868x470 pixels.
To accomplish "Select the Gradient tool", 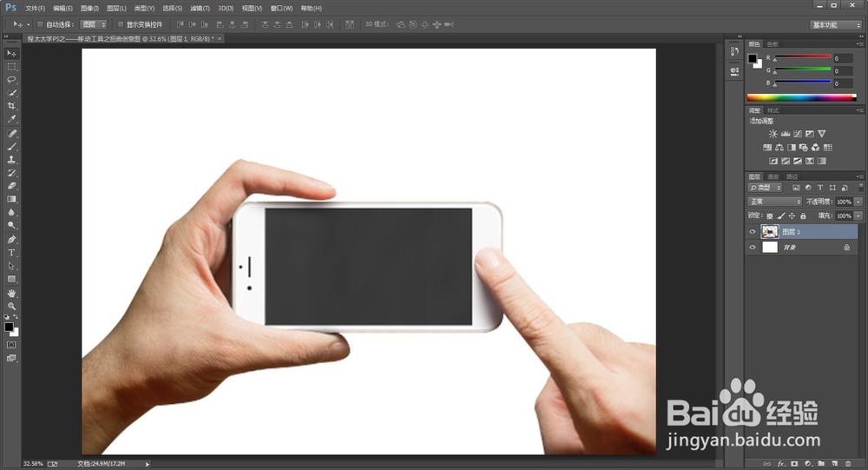I will (x=11, y=199).
